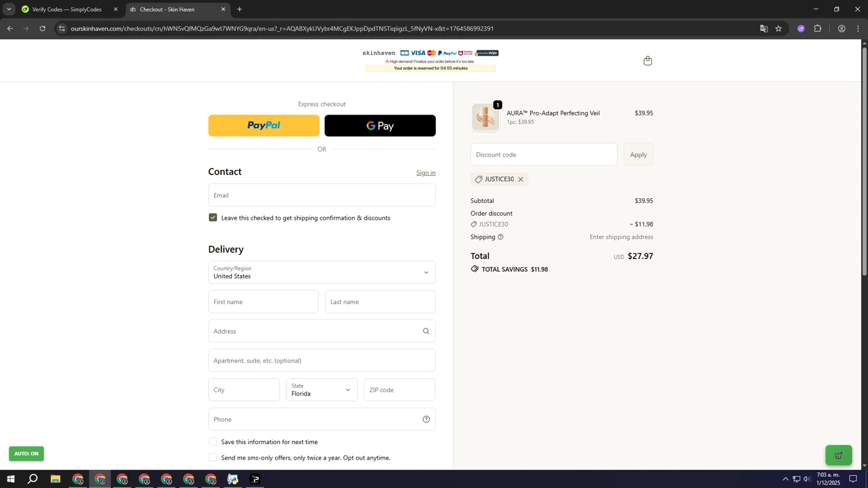
Task: Pay with the PayPal express button
Action: point(264,125)
